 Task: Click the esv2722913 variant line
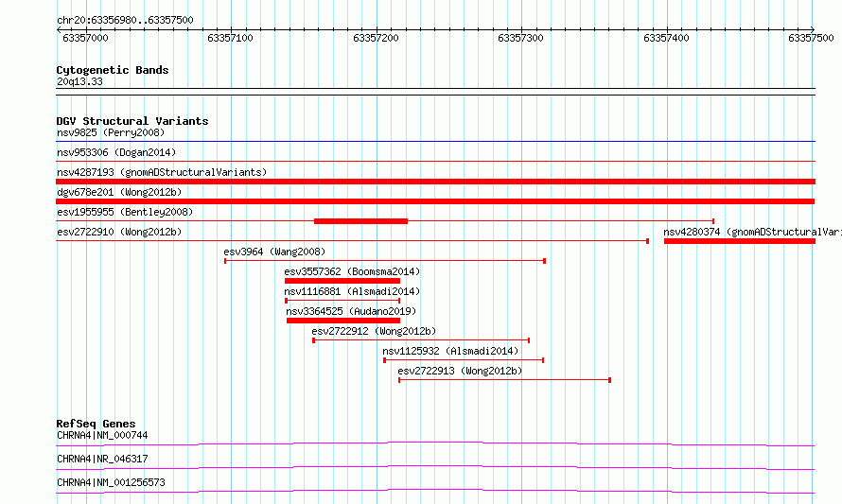[x=505, y=380]
